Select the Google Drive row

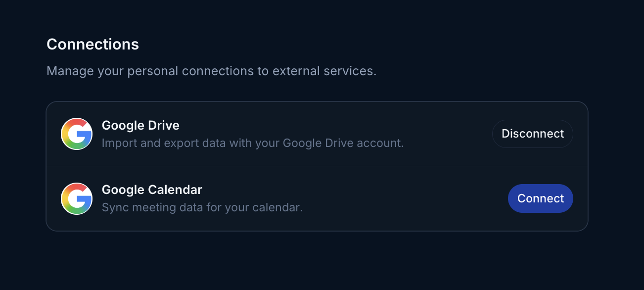(x=317, y=134)
